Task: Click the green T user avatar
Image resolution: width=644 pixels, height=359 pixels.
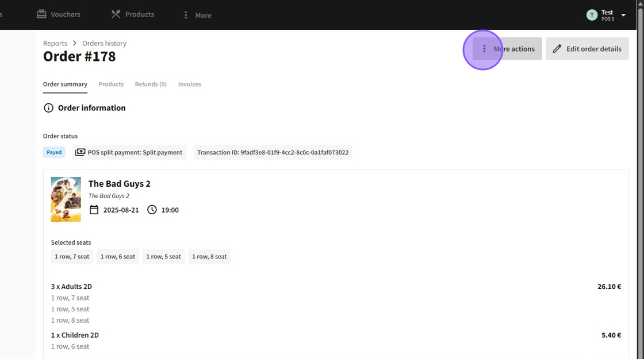Action: click(592, 15)
